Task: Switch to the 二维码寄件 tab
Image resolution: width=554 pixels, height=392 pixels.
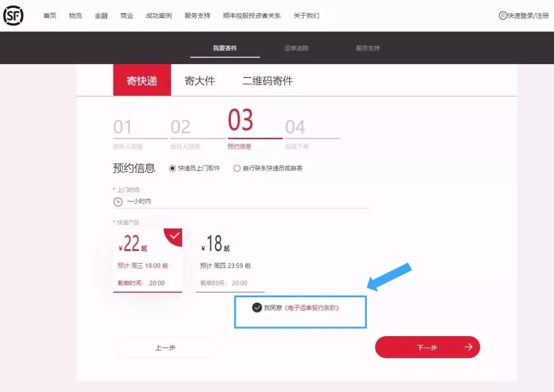Action: tap(268, 80)
